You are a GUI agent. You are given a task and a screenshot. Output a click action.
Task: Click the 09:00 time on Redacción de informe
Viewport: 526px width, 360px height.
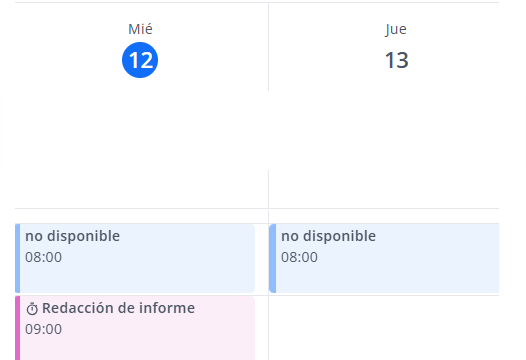pyautogui.click(x=44, y=329)
